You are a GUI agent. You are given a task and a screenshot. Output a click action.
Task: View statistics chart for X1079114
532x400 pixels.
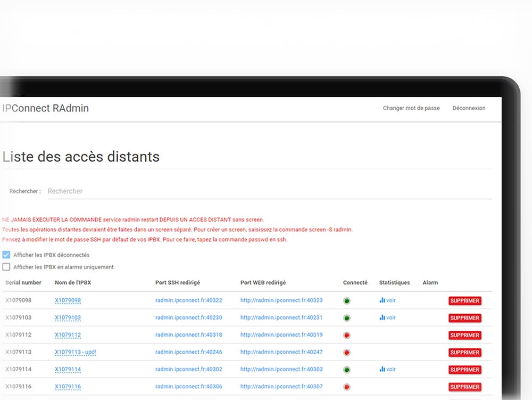point(387,369)
